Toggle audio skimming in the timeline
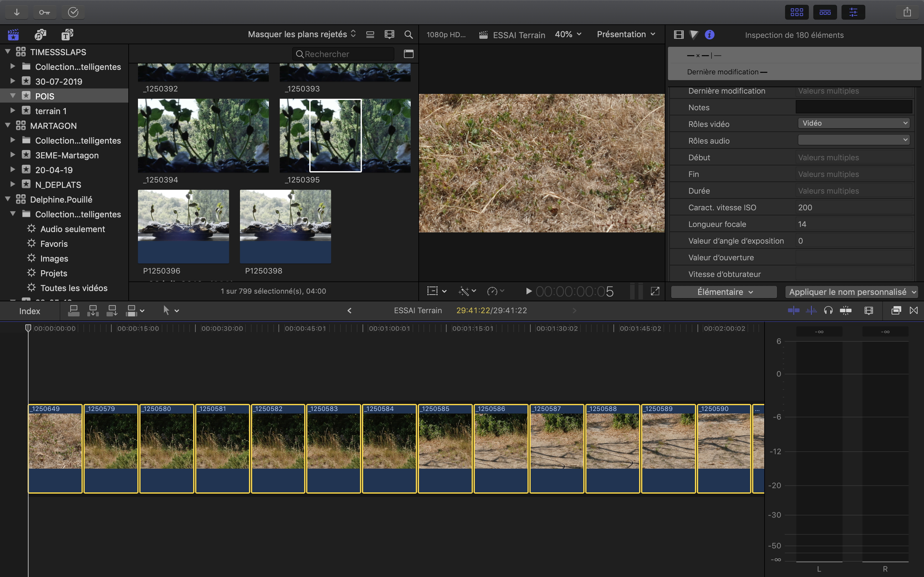 point(811,311)
